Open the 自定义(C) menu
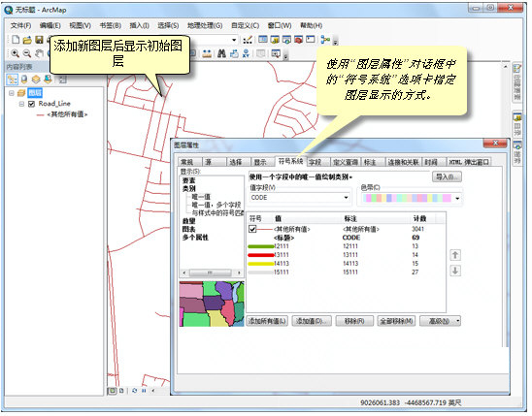The width and height of the screenshot is (532, 416). click(246, 25)
